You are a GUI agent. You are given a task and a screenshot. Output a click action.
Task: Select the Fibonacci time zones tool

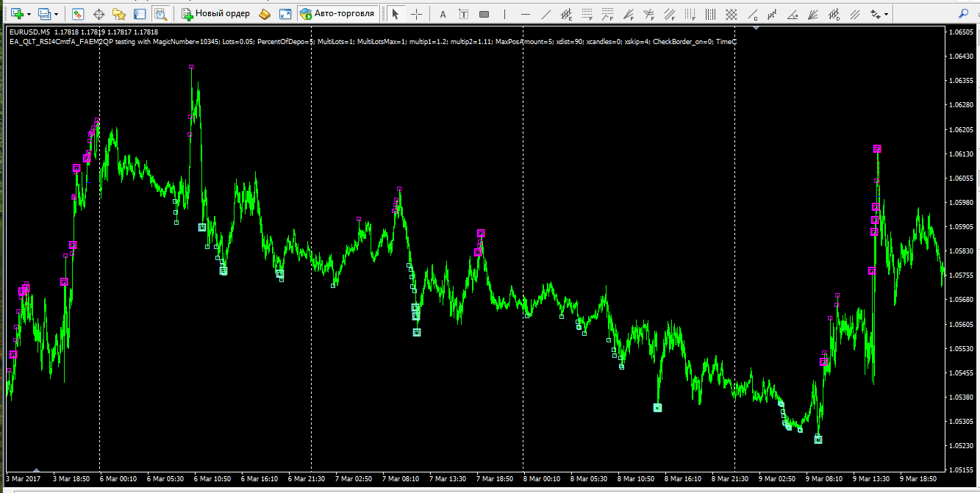[690, 13]
